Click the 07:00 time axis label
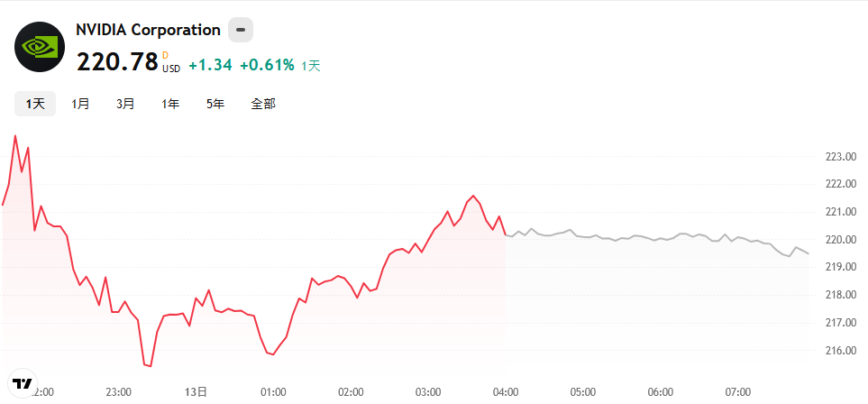This screenshot has width=868, height=404. [x=738, y=391]
